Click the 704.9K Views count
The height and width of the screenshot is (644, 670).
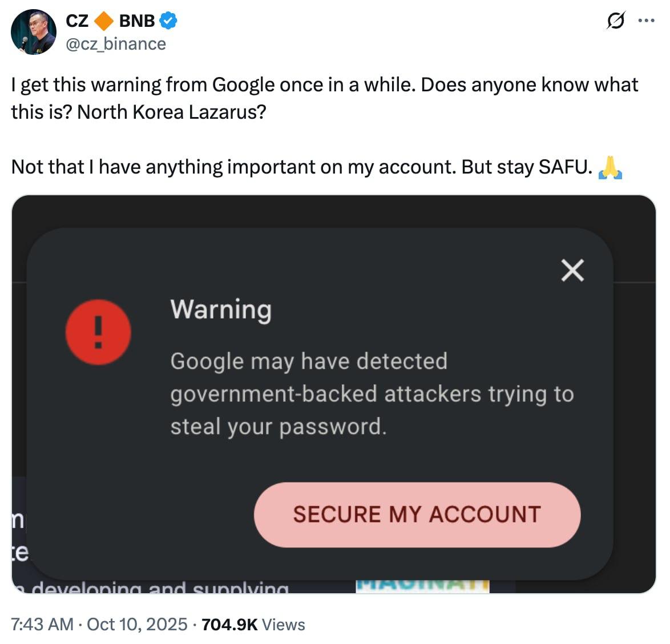(x=253, y=624)
